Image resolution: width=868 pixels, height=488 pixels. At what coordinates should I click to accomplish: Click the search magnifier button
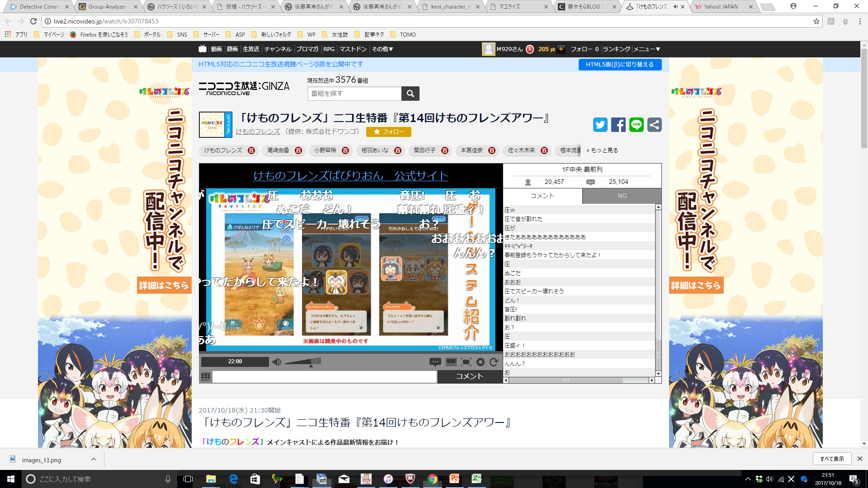[410, 94]
